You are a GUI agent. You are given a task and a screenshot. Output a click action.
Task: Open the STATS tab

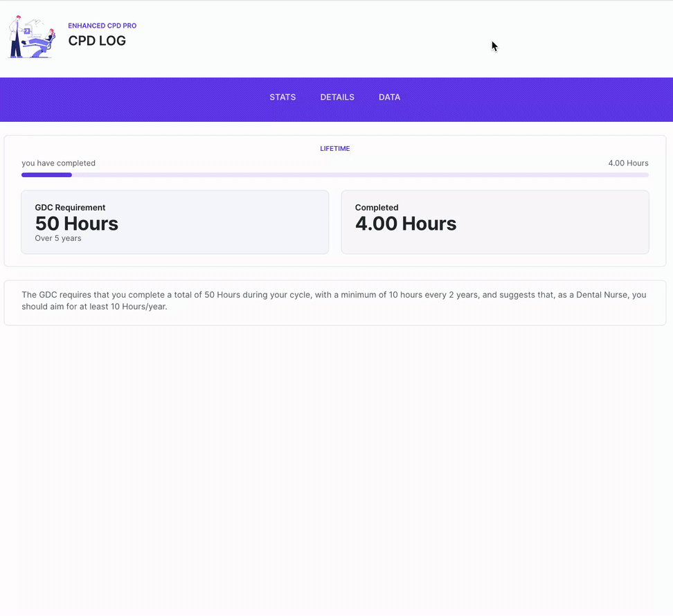(x=282, y=97)
